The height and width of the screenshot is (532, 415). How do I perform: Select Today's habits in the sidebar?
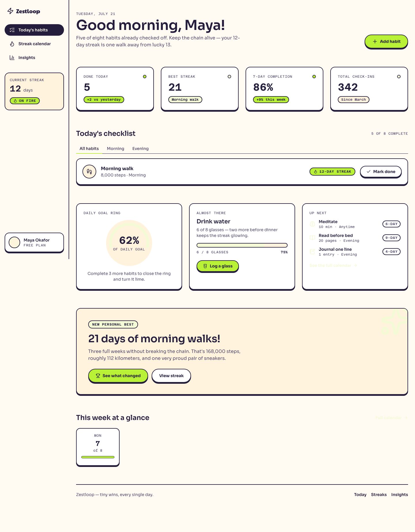tap(34, 30)
